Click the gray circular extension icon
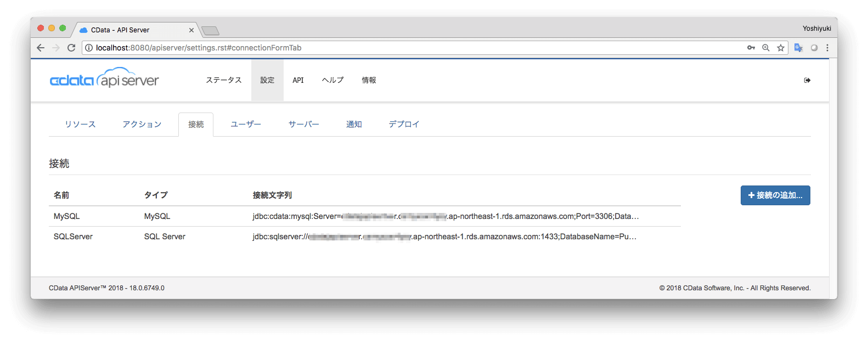868x343 pixels. pos(814,48)
